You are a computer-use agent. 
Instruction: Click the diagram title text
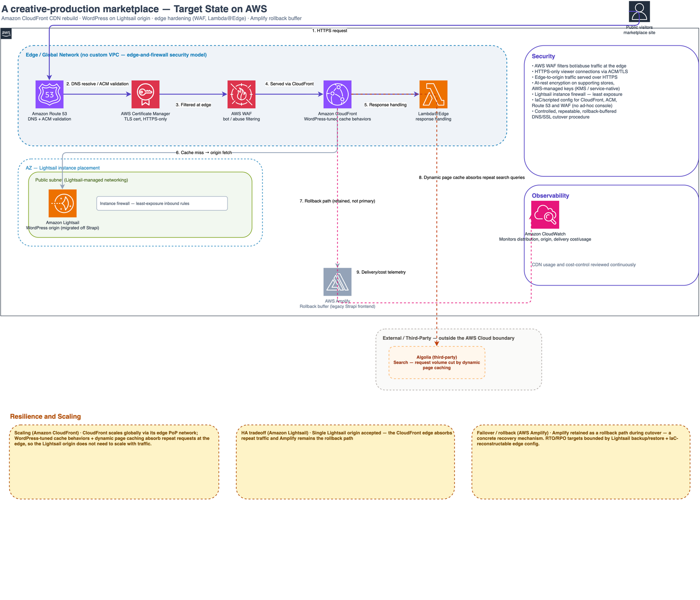click(x=134, y=9)
